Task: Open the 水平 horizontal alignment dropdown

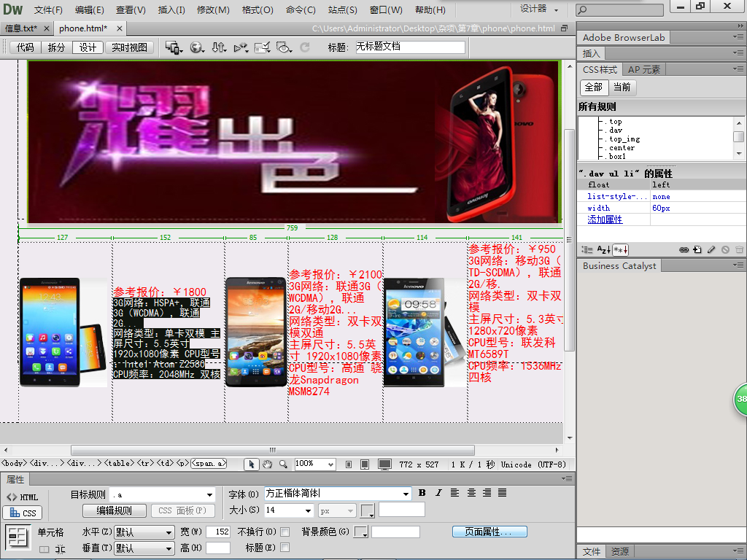Action: point(169,532)
